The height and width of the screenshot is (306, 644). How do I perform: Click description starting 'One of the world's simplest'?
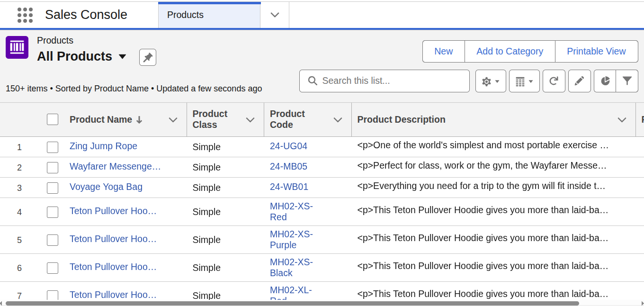(483, 145)
